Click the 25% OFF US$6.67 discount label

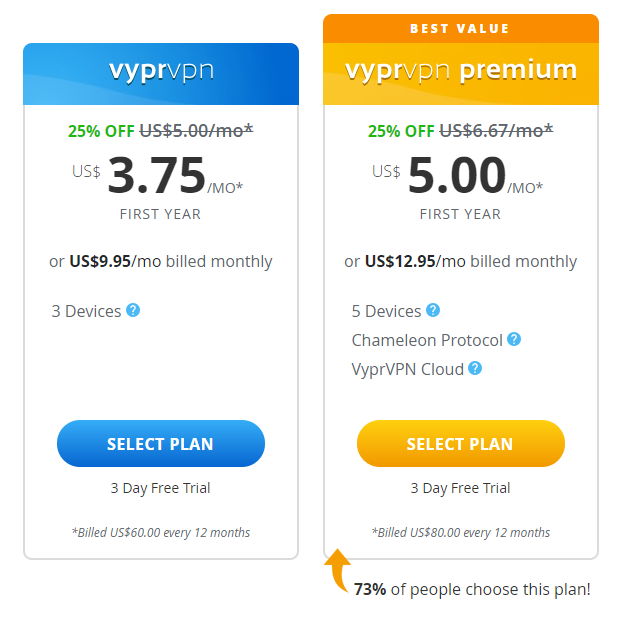461,131
